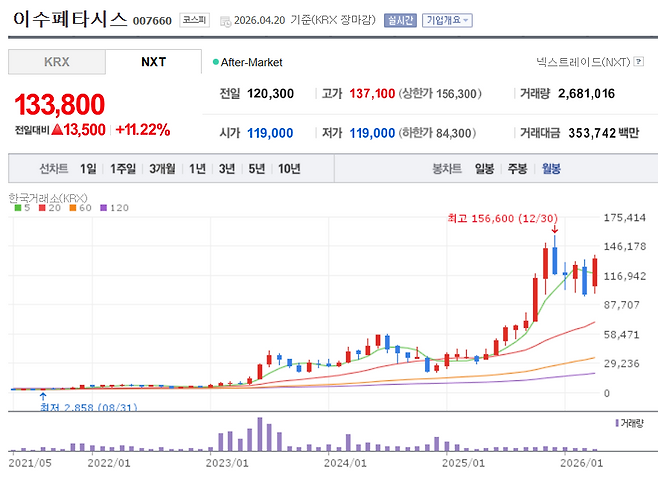Click the calendar icon beside the date
The width and height of the screenshot is (658, 486).
[x=223, y=20]
